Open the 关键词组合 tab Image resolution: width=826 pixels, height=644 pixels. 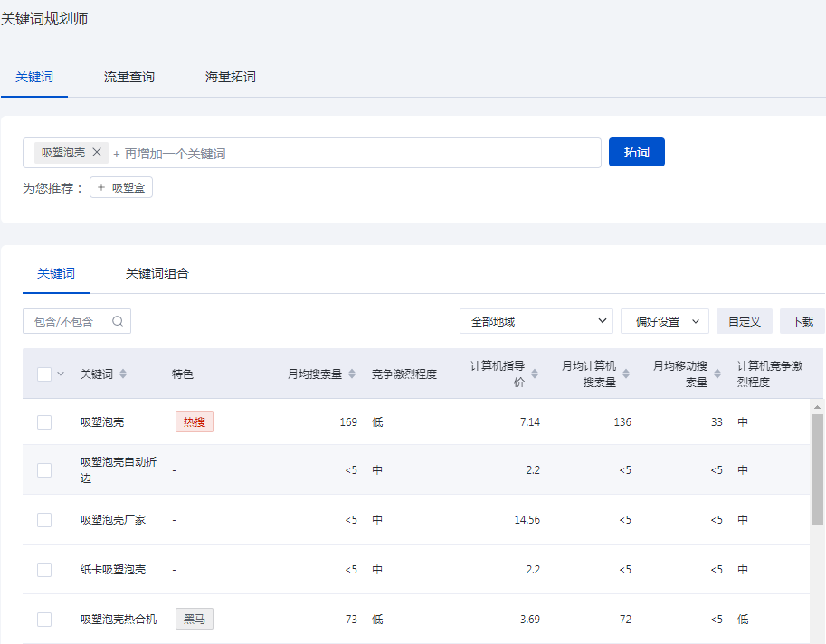tap(157, 273)
